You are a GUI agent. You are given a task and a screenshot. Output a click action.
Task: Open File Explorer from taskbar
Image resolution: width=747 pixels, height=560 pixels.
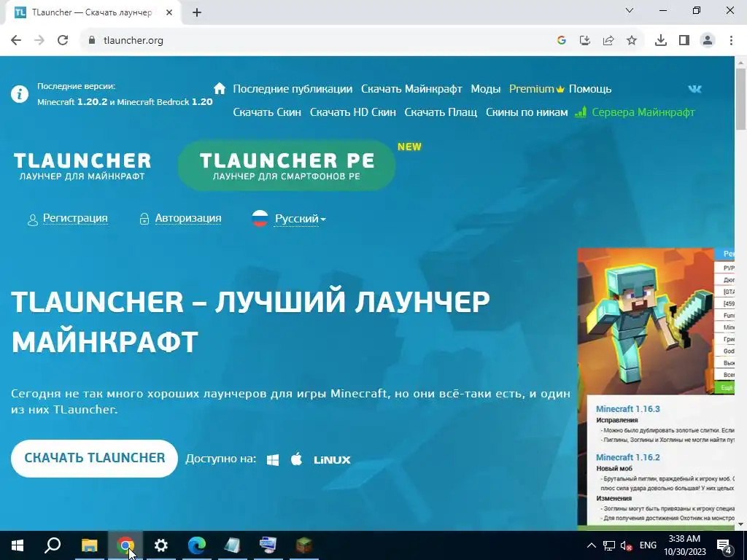click(x=89, y=545)
